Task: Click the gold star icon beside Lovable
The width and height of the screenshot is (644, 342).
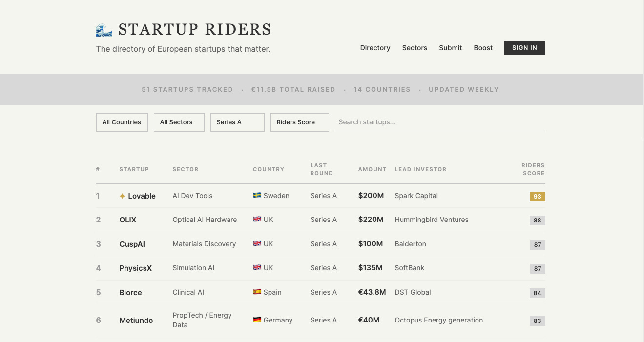Action: coord(123,196)
